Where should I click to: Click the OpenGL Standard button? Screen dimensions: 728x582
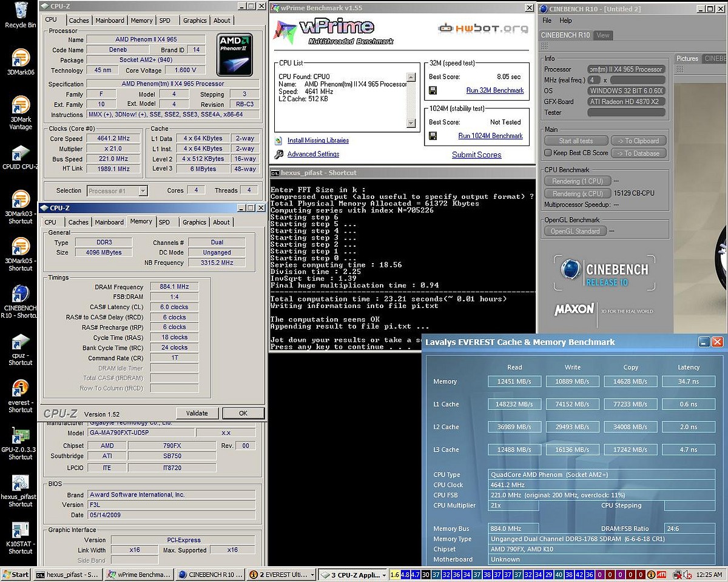tap(575, 231)
